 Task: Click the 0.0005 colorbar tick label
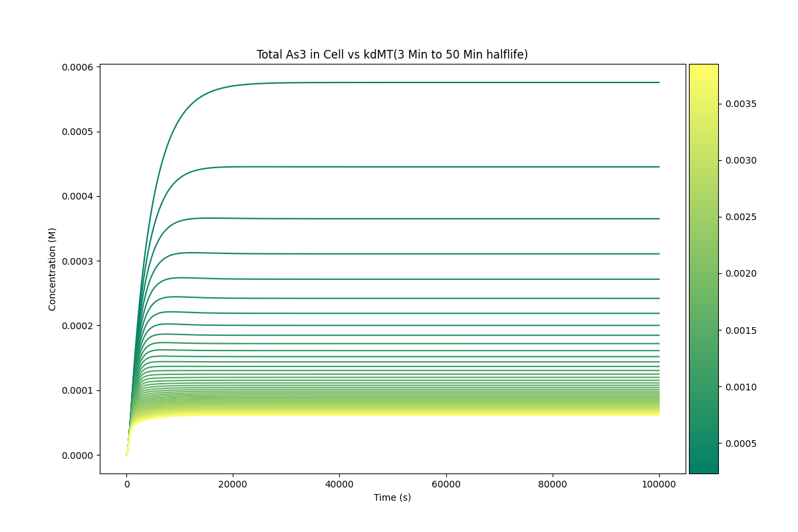(741, 444)
